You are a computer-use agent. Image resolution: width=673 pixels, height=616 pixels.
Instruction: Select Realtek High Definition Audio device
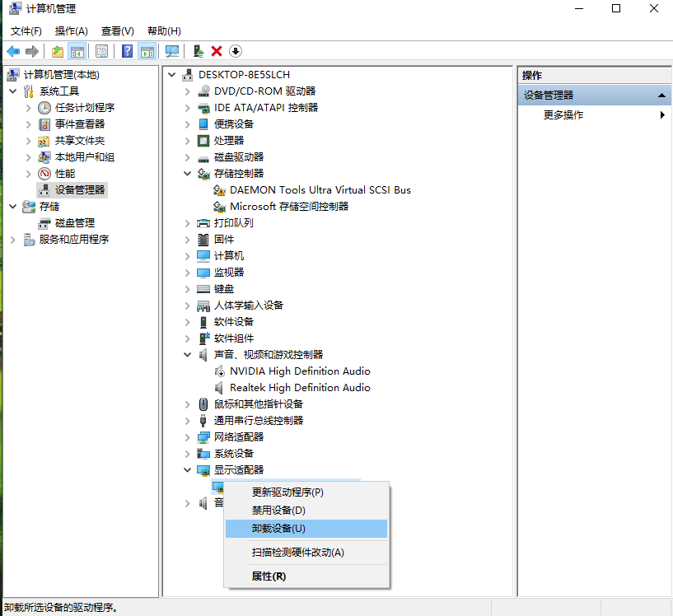[300, 388]
